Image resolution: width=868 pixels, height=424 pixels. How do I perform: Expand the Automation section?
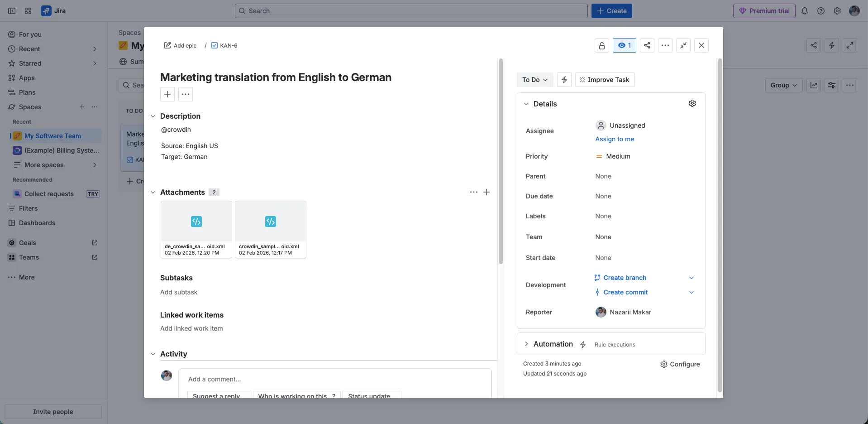(x=527, y=344)
